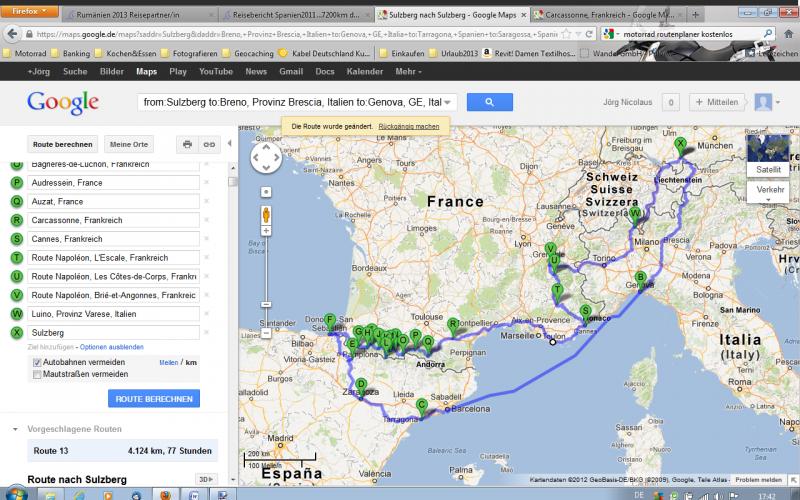
Task: Click the blue search magnifier button
Action: click(x=489, y=102)
